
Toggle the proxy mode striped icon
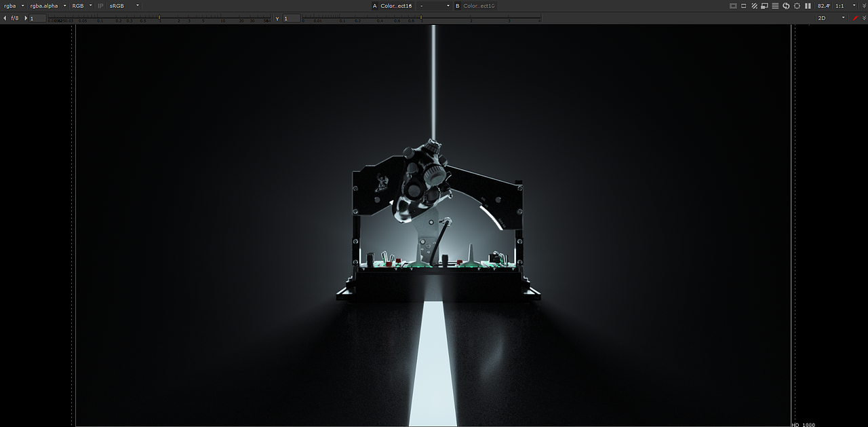754,5
